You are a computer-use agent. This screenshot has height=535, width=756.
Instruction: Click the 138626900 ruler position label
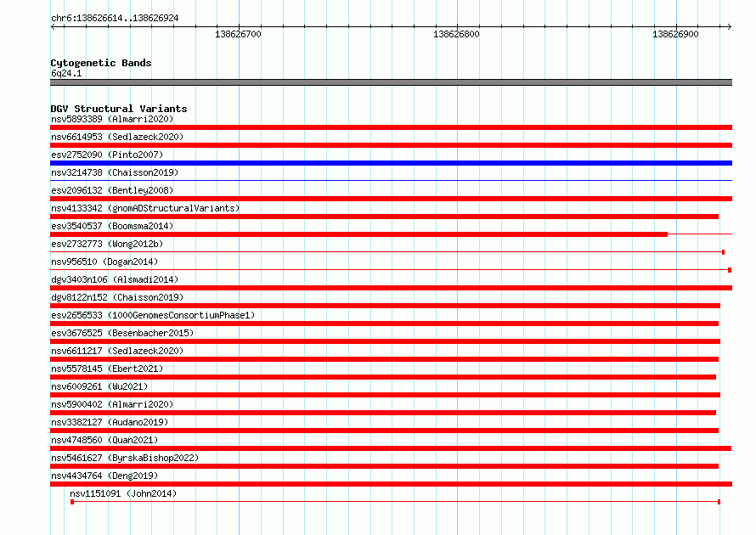(675, 34)
